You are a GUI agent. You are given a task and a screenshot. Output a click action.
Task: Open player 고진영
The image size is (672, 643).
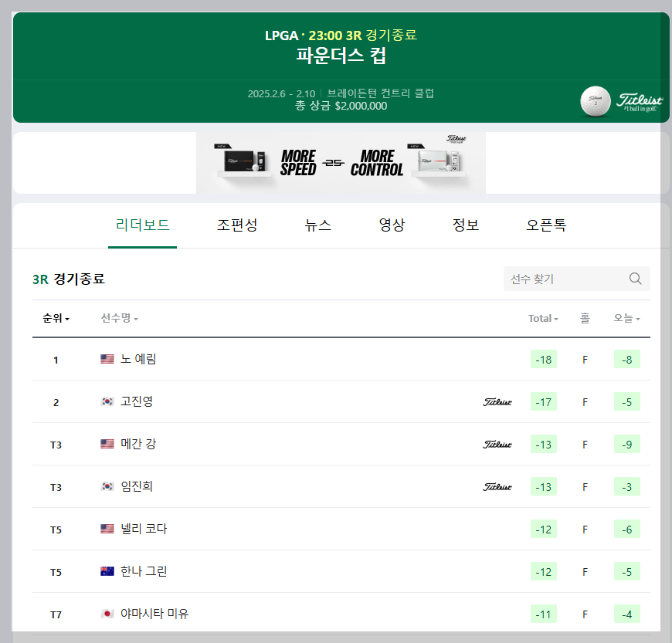(x=137, y=401)
